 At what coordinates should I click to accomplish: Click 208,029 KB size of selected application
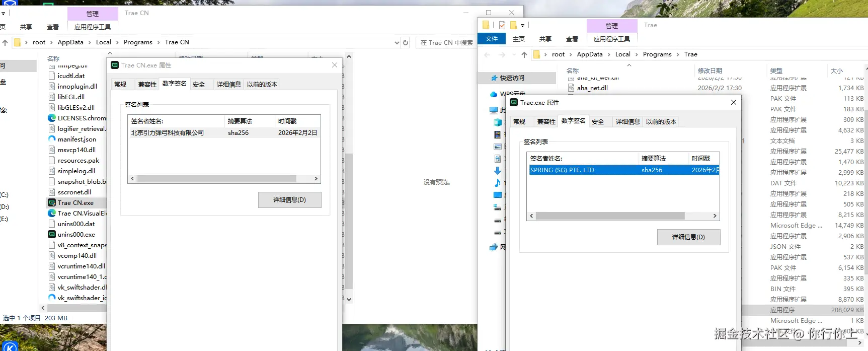[x=847, y=310]
